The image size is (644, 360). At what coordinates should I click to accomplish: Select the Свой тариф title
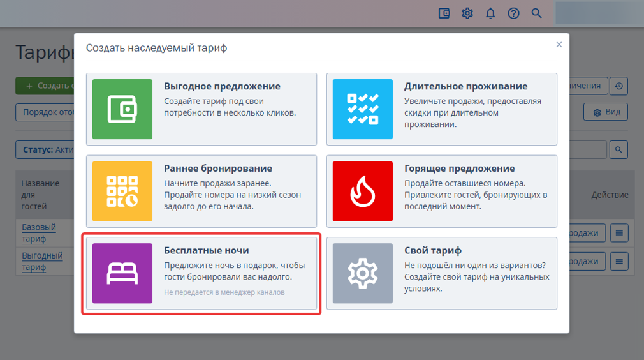(433, 251)
